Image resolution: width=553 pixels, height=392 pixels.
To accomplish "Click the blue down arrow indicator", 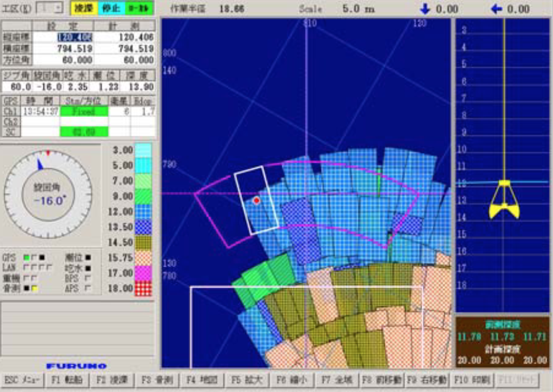I will 425,9.
